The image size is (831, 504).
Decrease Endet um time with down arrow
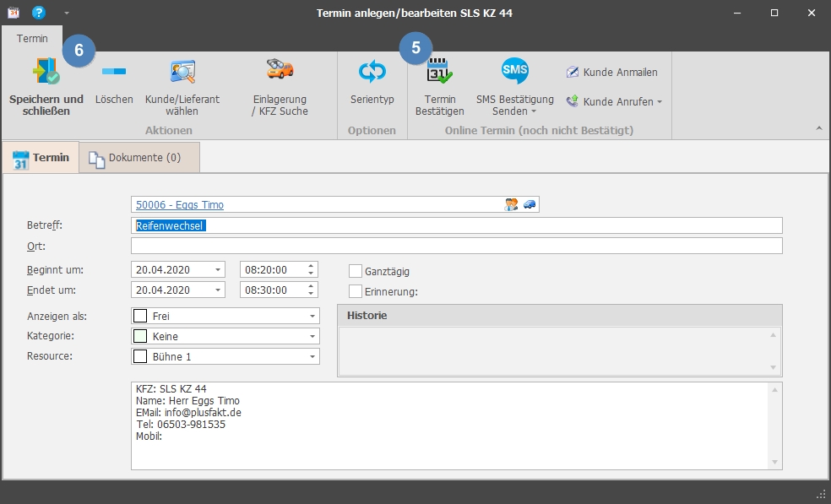[x=311, y=294]
